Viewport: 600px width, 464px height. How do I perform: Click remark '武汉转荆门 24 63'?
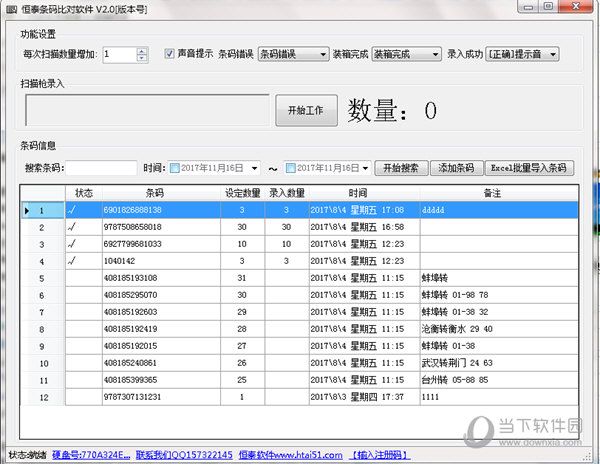[457, 363]
